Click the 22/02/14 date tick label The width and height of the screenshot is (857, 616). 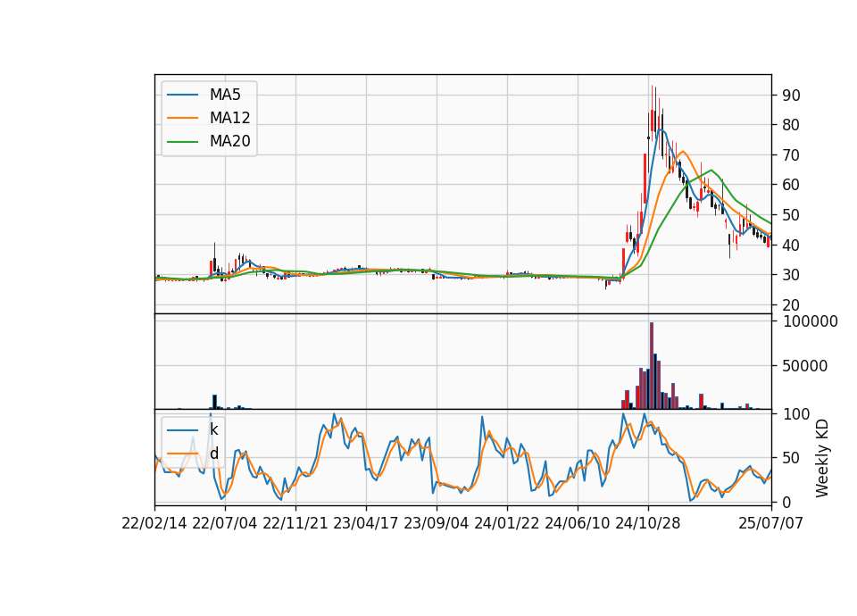click(x=154, y=523)
